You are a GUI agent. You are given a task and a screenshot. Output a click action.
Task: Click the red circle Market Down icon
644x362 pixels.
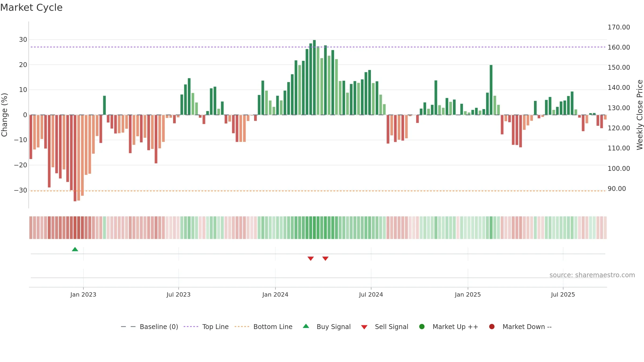[x=492, y=327]
